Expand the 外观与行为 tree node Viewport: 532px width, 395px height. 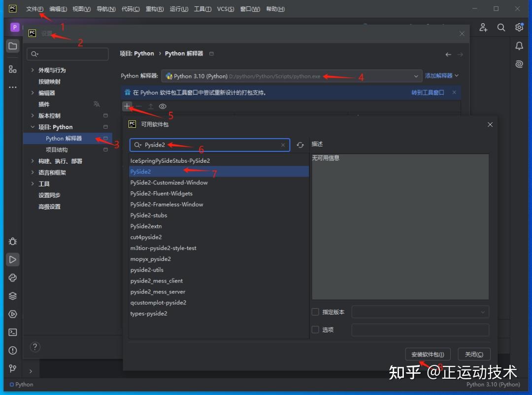[x=33, y=70]
